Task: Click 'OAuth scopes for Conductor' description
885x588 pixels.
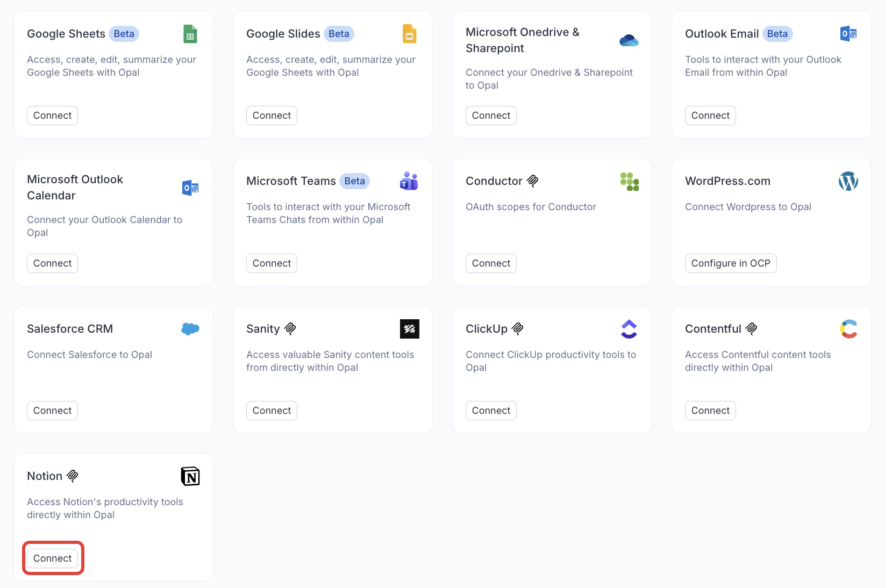Action: click(531, 207)
